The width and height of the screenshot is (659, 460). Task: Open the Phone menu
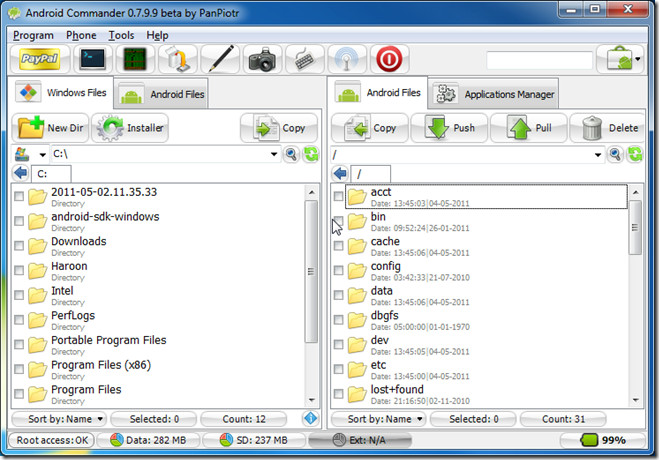(x=81, y=36)
